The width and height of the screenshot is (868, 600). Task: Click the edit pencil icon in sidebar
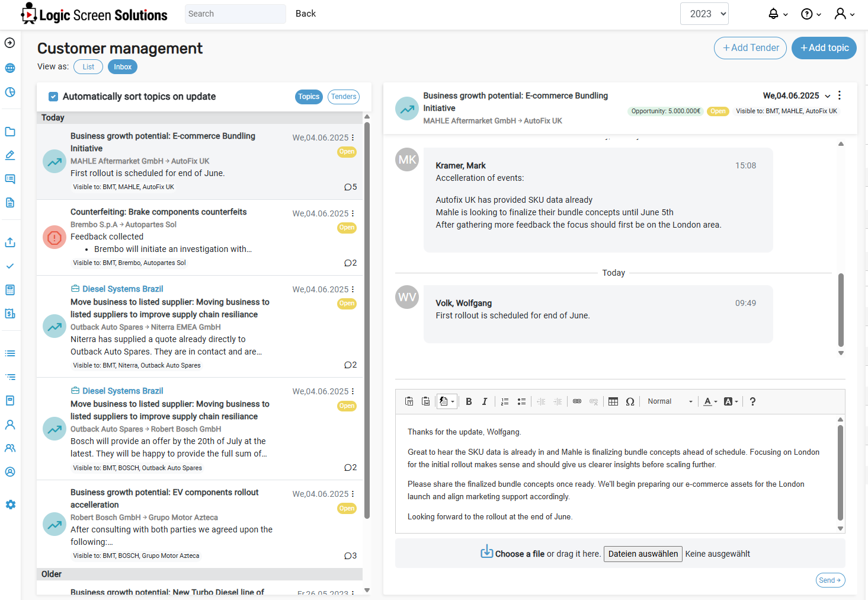[10, 155]
